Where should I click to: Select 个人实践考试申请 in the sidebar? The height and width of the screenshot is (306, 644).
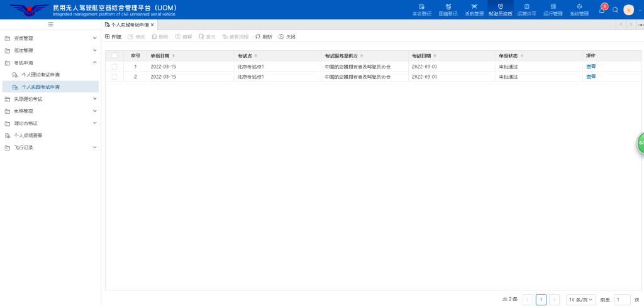pyautogui.click(x=50, y=87)
